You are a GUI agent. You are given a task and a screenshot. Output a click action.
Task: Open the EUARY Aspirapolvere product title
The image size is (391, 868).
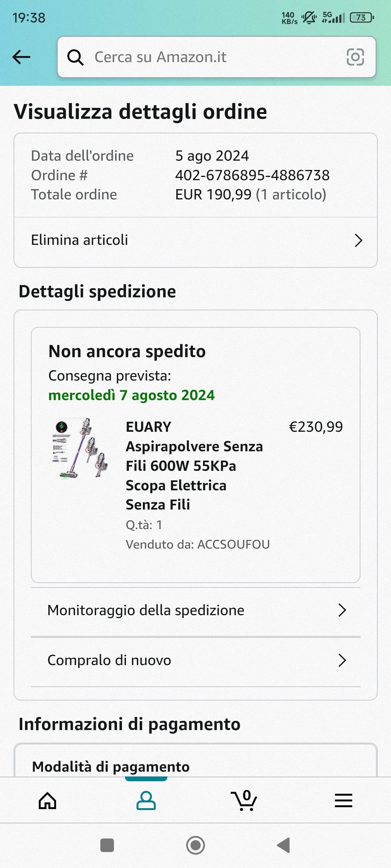(194, 466)
